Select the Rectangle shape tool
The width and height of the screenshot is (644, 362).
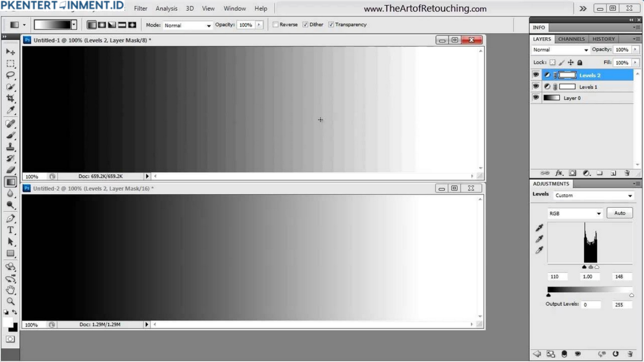click(10, 253)
